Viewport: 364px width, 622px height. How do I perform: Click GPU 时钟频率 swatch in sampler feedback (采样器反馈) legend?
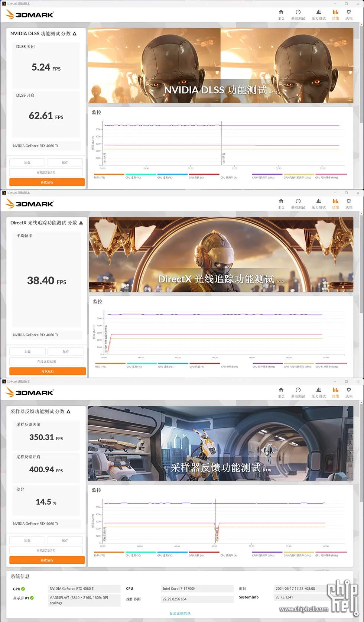331,552
